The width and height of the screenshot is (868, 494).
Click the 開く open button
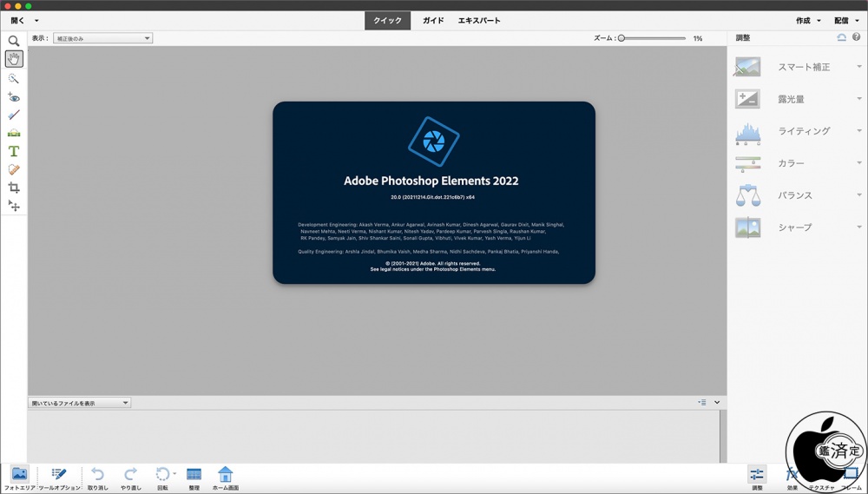click(17, 21)
